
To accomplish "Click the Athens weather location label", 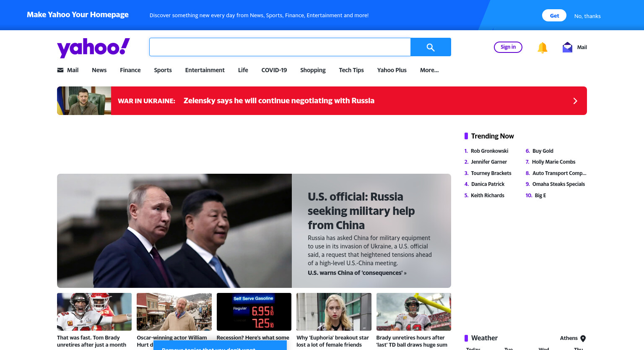I will click(x=569, y=338).
